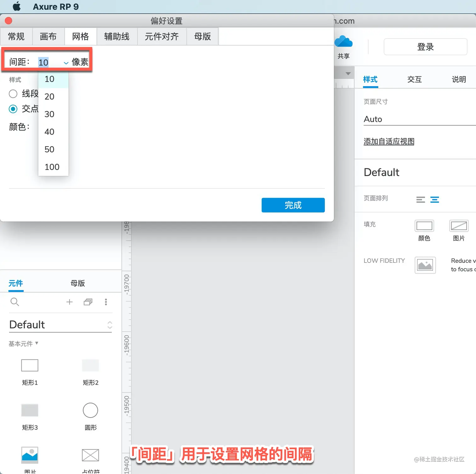Toggle the 间距 dropdown arrow
The image size is (476, 474).
coord(66,63)
